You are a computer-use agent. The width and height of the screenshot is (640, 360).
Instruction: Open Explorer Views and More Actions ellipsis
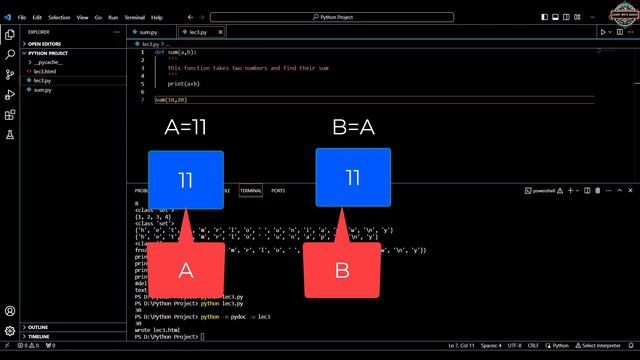117,32
